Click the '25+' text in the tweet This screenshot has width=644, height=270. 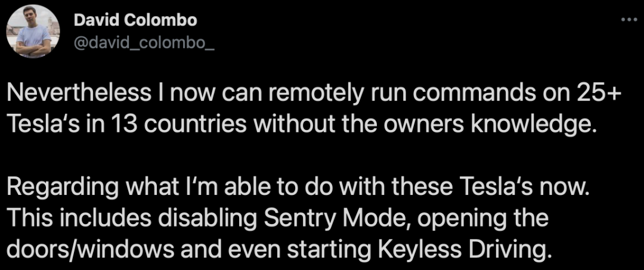coord(593,94)
